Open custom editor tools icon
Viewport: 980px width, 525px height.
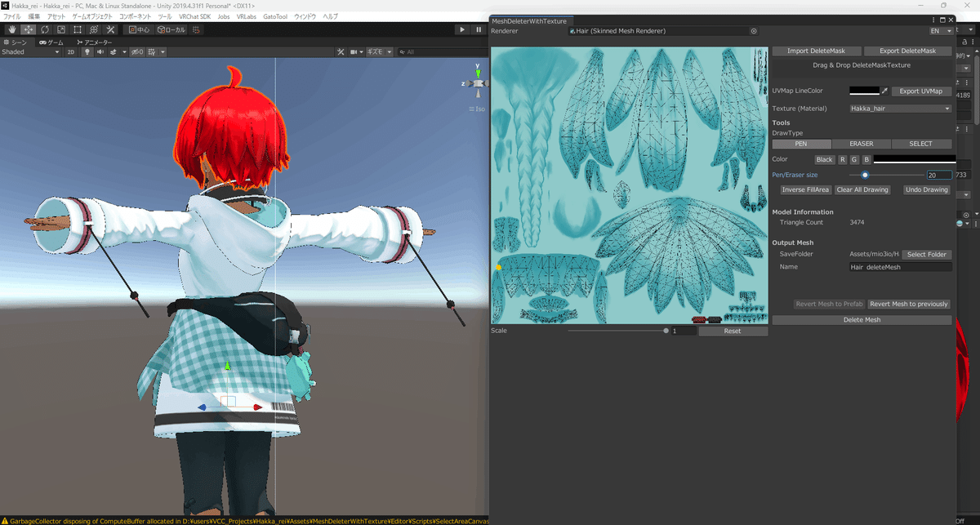110,29
